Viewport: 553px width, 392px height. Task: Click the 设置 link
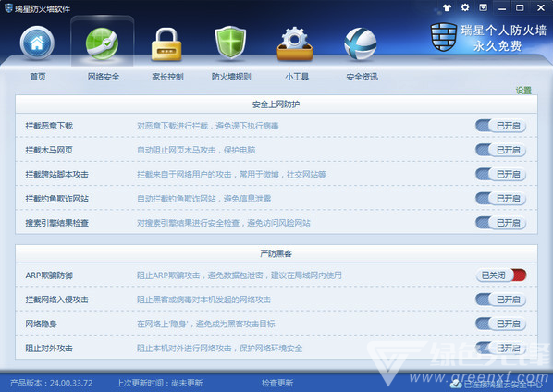click(x=523, y=91)
